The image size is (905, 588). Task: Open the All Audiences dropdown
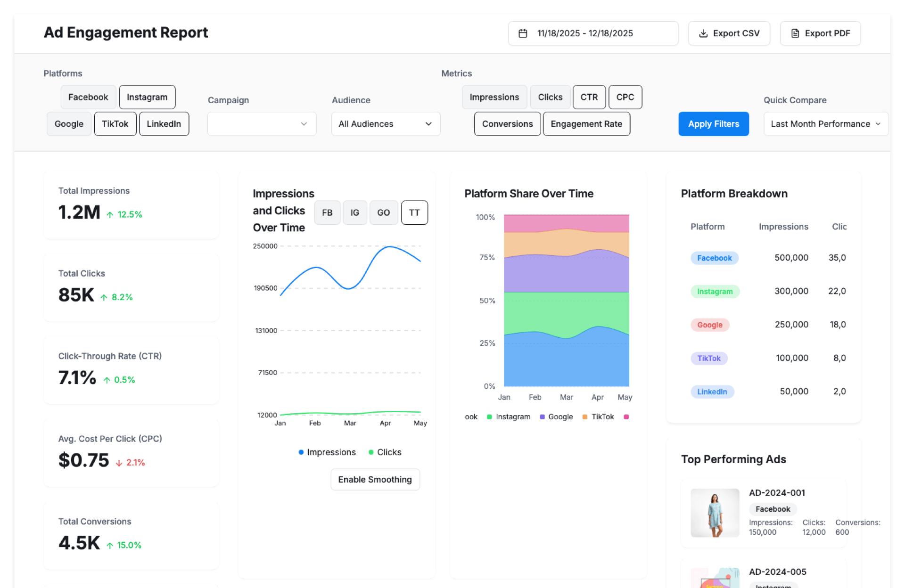pyautogui.click(x=385, y=124)
